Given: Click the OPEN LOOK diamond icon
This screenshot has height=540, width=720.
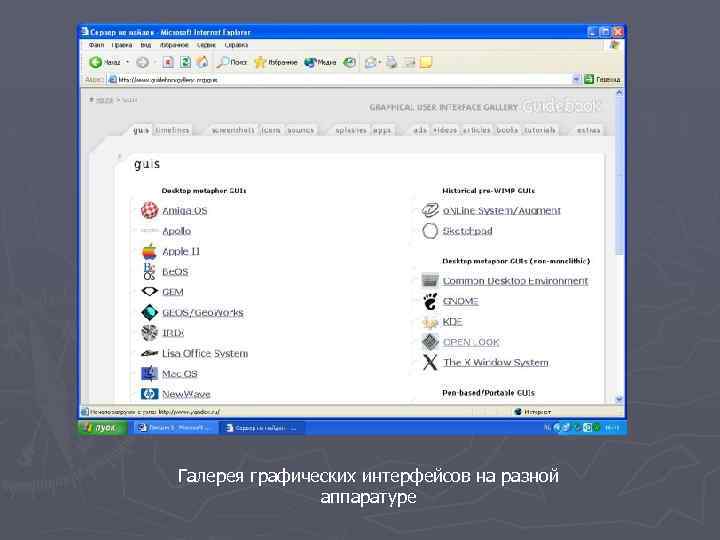Looking at the screenshot, I should pyautogui.click(x=430, y=342).
